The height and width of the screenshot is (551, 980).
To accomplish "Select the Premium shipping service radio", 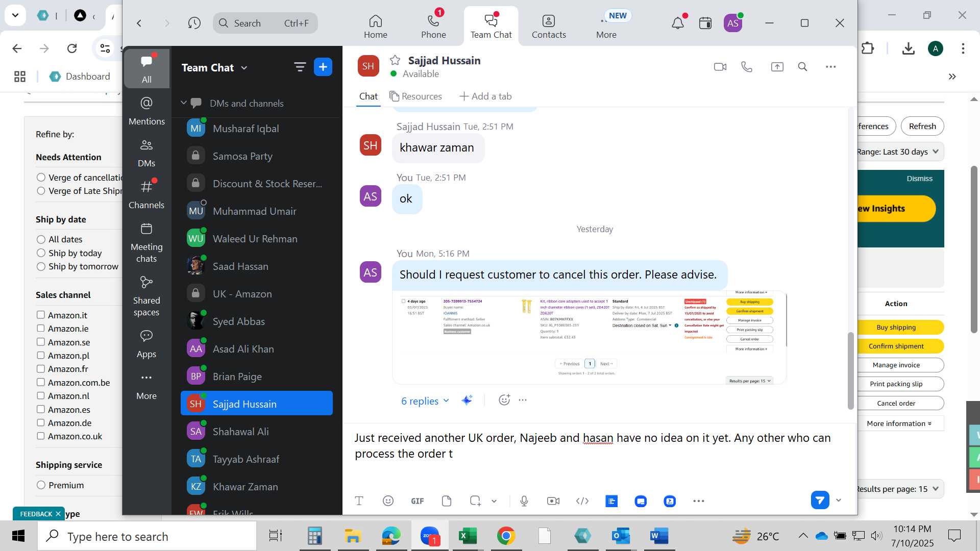I will click(x=41, y=485).
